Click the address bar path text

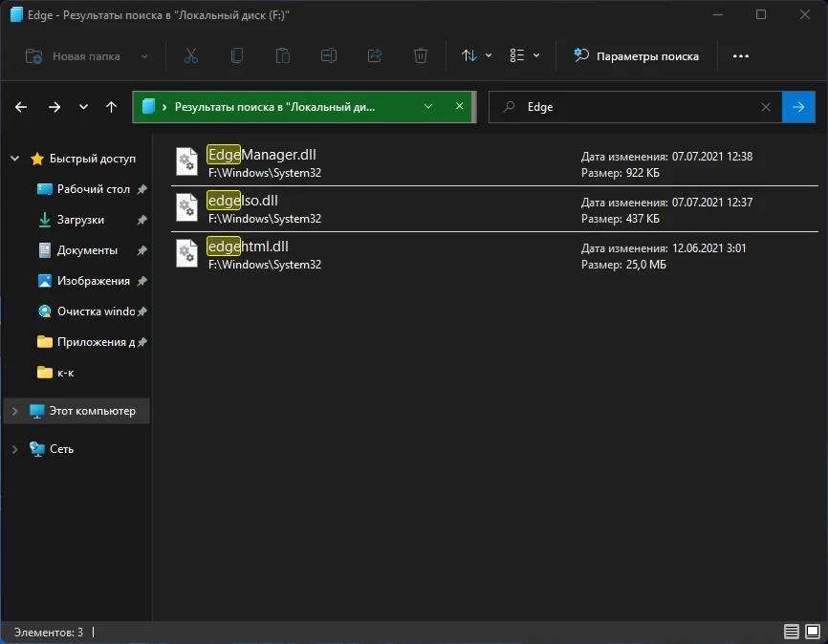point(274,107)
